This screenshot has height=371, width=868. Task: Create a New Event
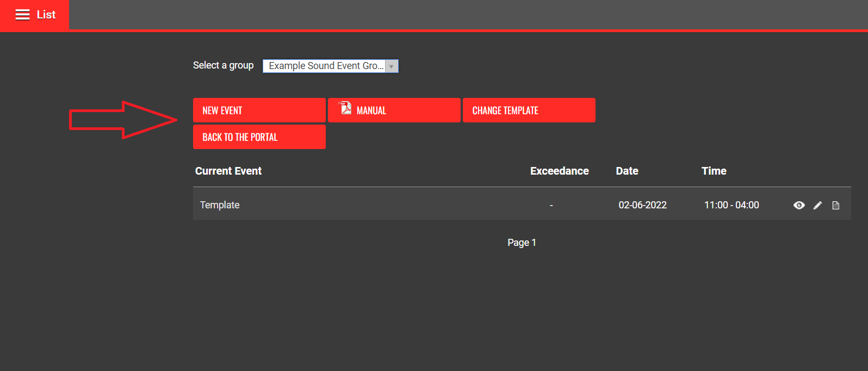click(x=259, y=110)
